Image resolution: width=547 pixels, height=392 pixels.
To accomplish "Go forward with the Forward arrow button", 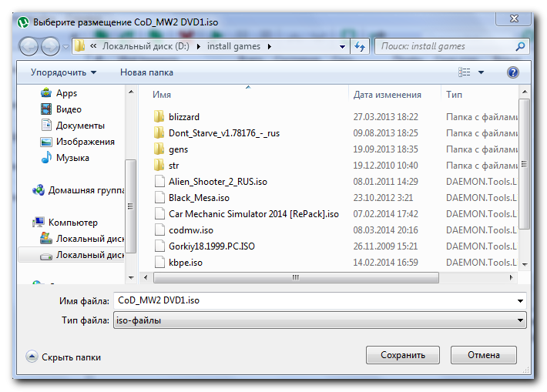I will (x=51, y=46).
